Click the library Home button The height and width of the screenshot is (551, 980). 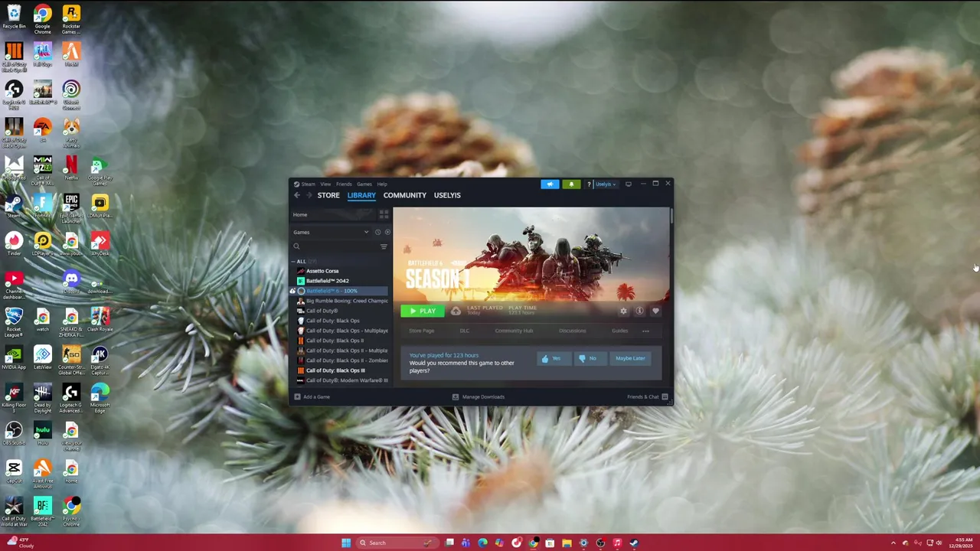tap(334, 215)
